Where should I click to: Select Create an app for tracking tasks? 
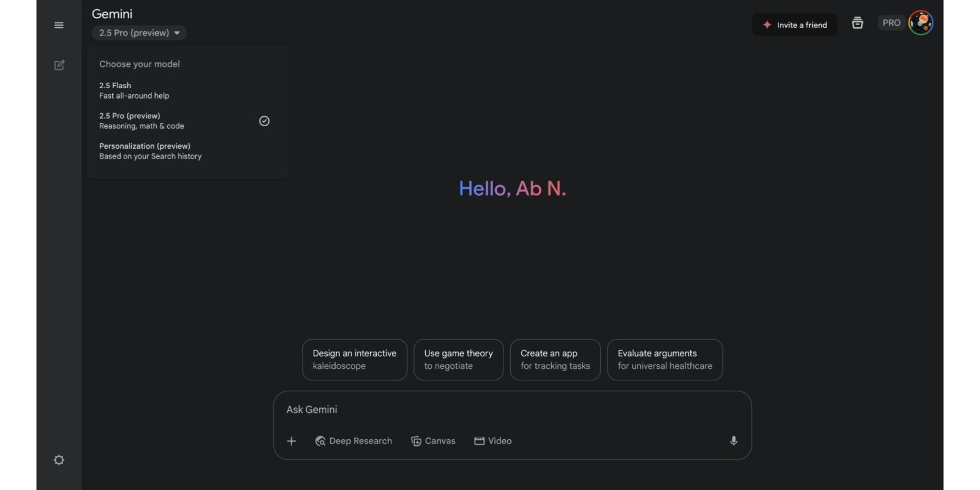pyautogui.click(x=555, y=360)
